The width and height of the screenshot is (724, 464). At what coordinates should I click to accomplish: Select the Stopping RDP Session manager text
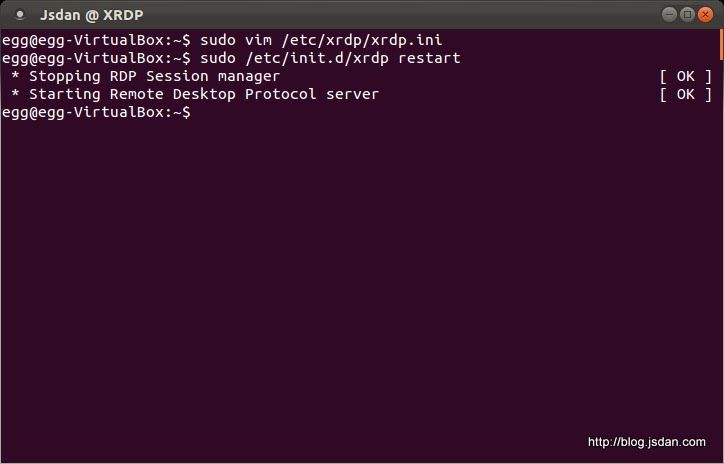pos(154,76)
